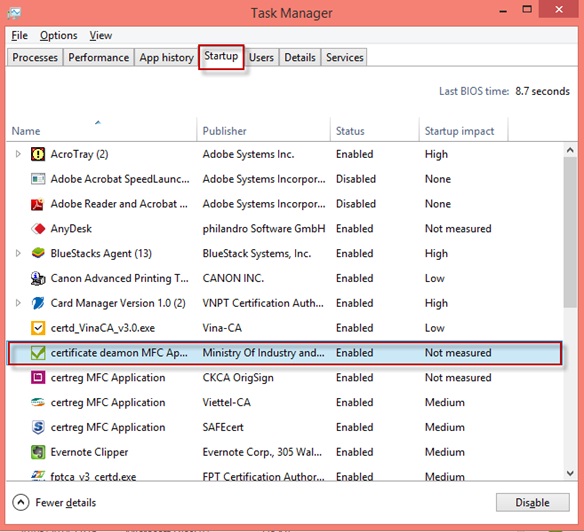Click the vertical scrollbar thumb

[x=570, y=232]
